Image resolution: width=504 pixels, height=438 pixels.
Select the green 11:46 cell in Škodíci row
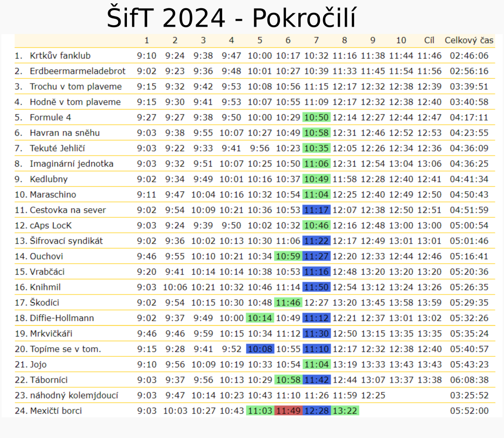click(288, 303)
